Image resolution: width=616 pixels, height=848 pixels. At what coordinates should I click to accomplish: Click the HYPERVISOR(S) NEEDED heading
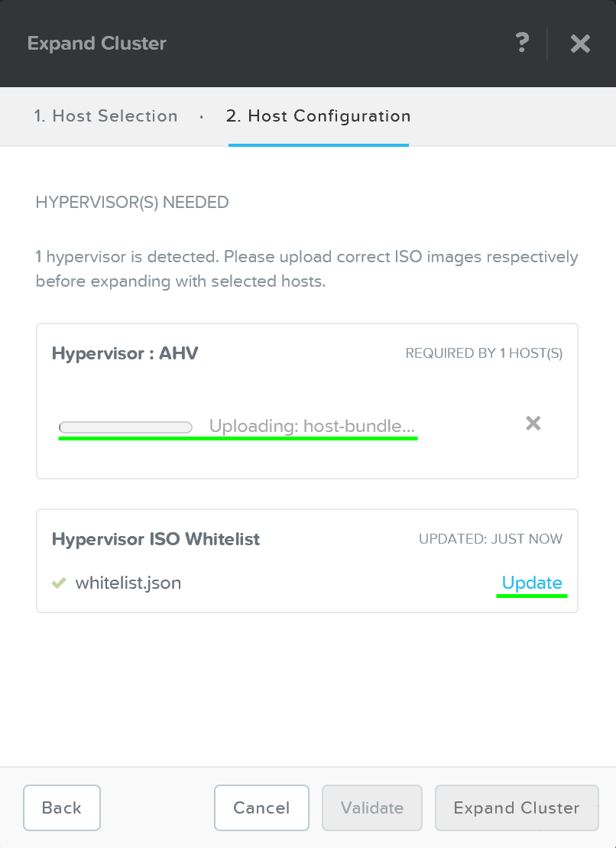pos(131,203)
